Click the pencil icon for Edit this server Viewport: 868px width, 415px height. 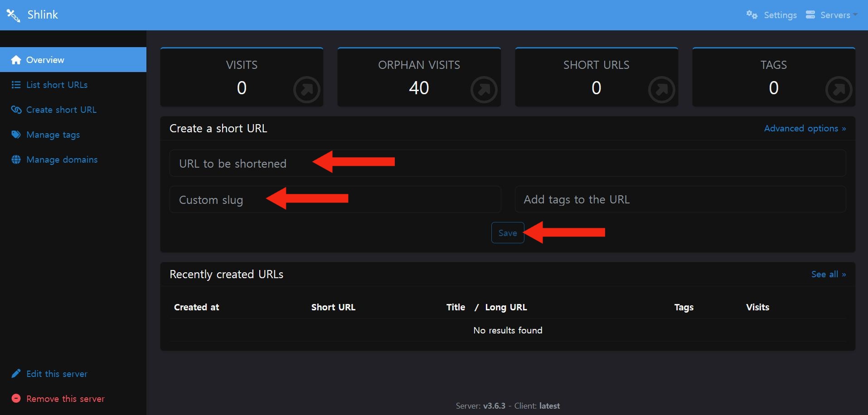(x=16, y=374)
